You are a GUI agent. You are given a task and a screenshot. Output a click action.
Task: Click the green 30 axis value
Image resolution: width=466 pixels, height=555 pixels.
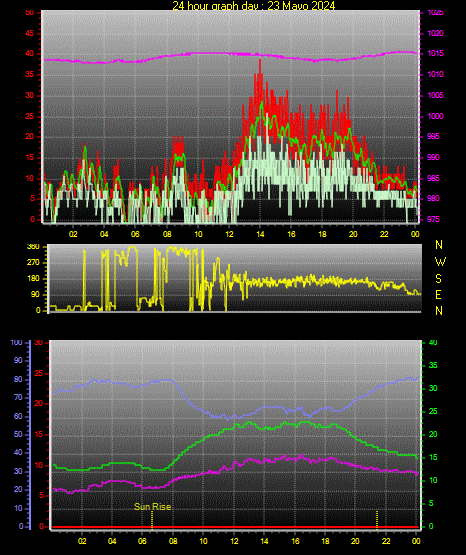(433, 388)
